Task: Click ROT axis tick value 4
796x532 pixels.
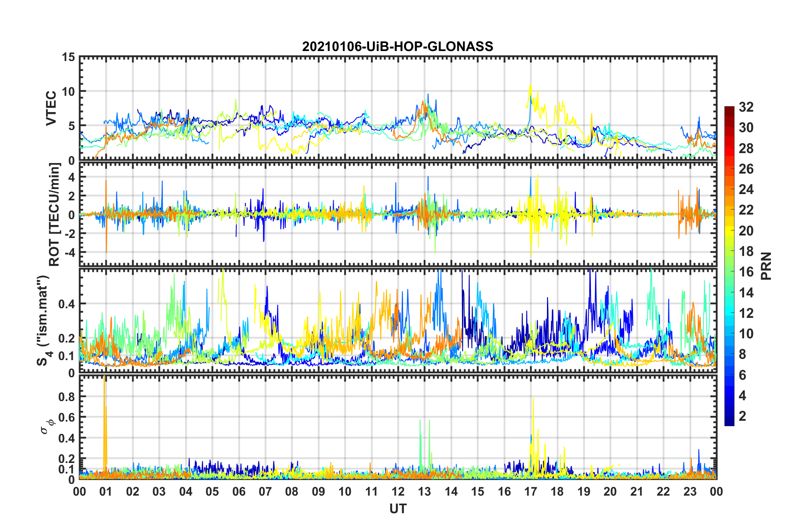Action: pyautogui.click(x=72, y=177)
